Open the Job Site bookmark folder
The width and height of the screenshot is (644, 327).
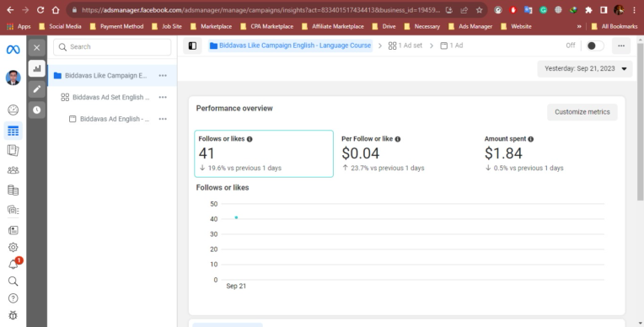click(x=167, y=26)
